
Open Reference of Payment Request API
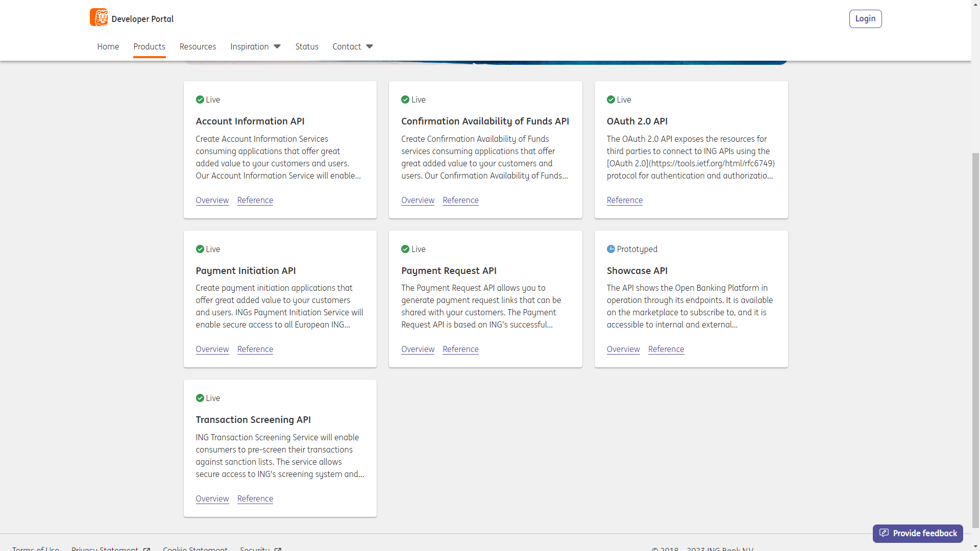(461, 349)
